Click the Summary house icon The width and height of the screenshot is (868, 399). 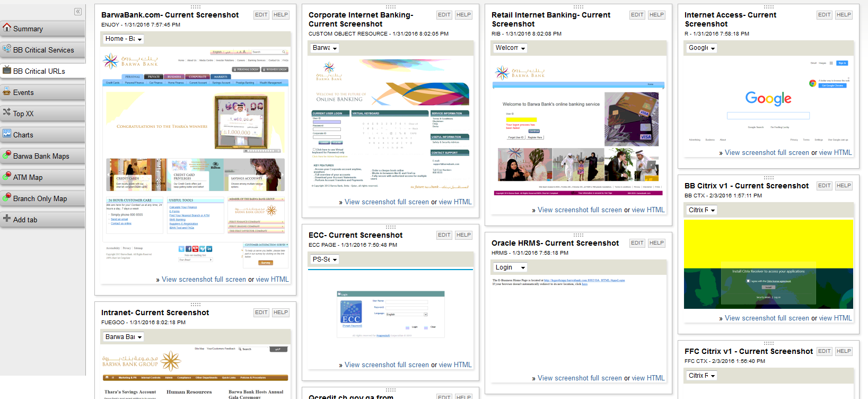pos(7,27)
